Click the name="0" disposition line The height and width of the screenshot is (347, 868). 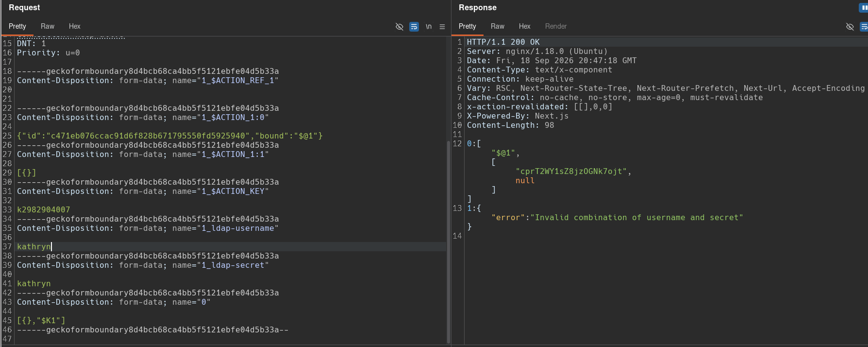coord(114,302)
